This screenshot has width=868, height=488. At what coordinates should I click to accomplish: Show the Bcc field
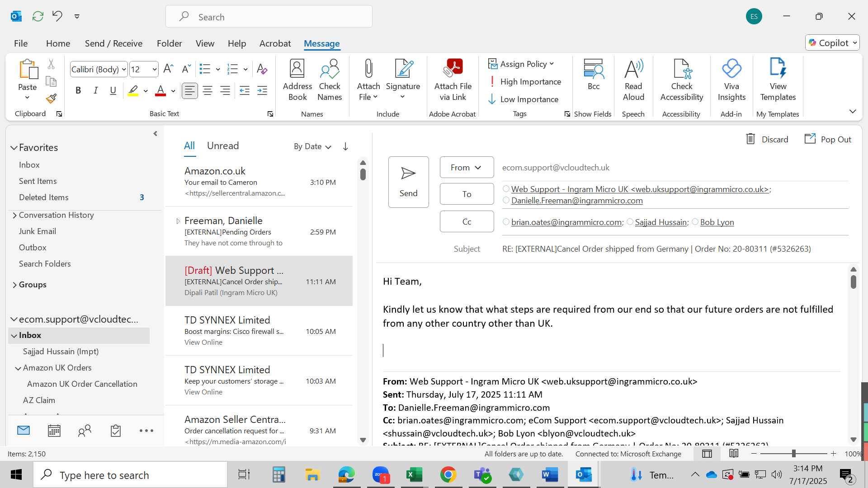point(593,75)
